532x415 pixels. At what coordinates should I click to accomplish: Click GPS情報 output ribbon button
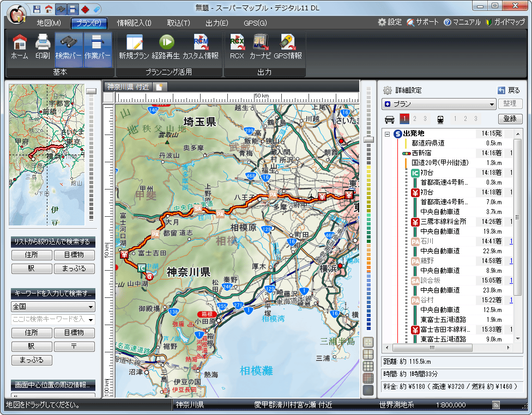[x=288, y=47]
